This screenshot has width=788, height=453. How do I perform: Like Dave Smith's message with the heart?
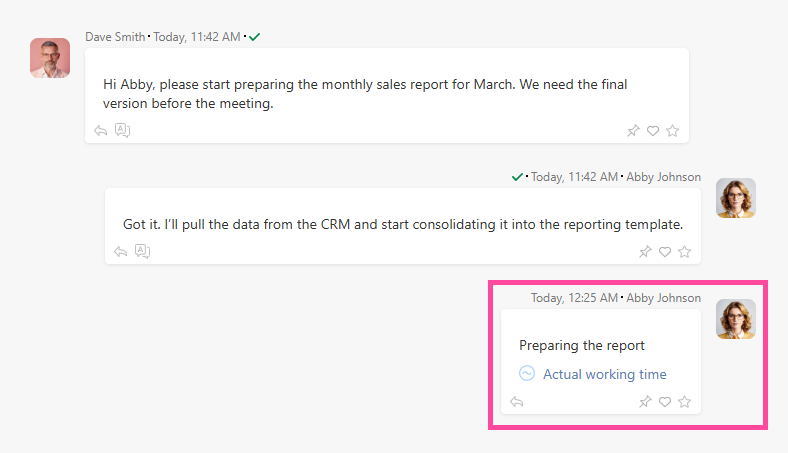click(652, 131)
